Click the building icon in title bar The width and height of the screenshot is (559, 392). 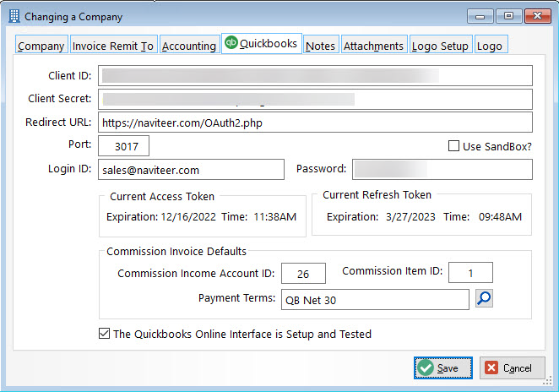point(14,16)
